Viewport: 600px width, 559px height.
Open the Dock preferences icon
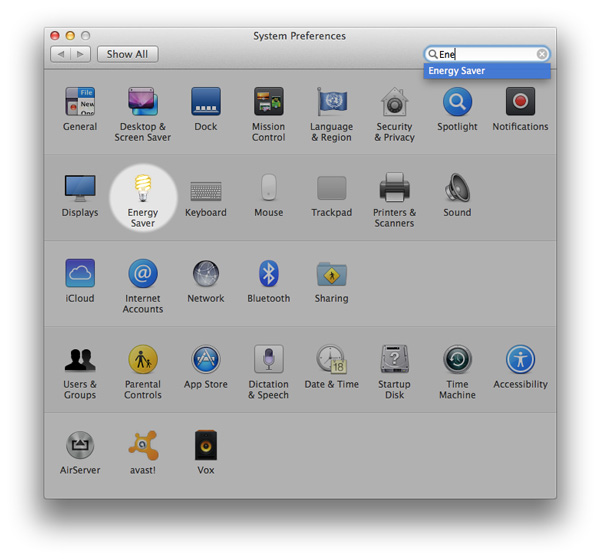tap(206, 101)
